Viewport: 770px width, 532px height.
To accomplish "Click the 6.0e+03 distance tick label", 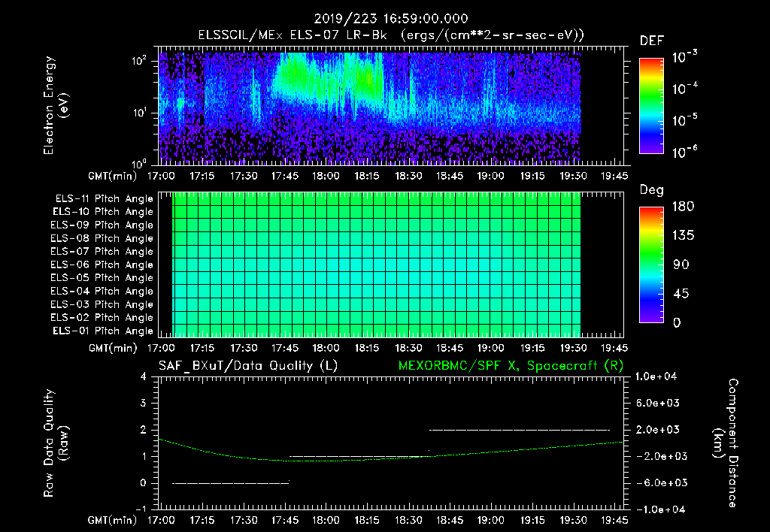I will point(658,403).
